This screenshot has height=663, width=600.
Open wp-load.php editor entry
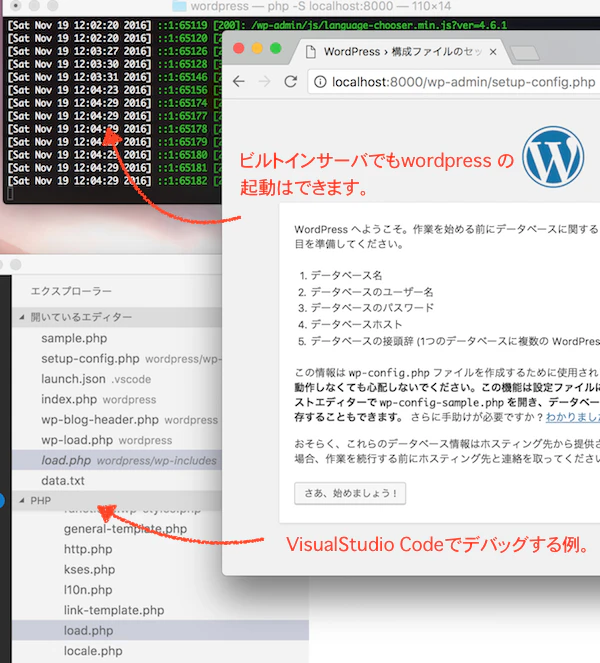coord(117,440)
